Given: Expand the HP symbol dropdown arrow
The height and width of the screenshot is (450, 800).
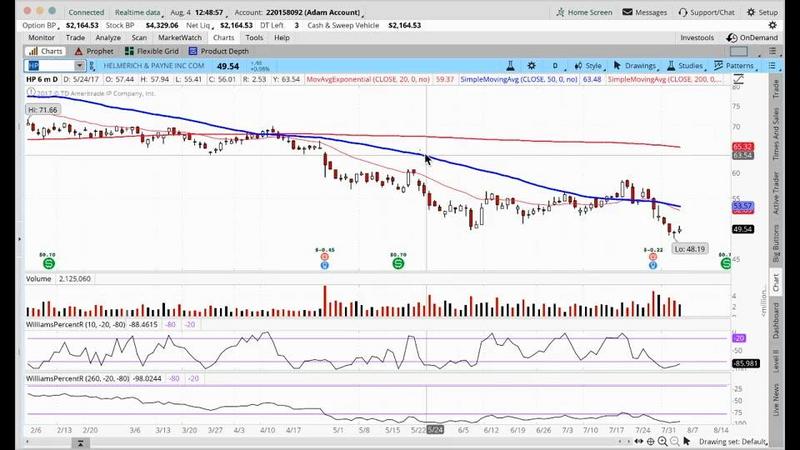Looking at the screenshot, I should [x=79, y=66].
